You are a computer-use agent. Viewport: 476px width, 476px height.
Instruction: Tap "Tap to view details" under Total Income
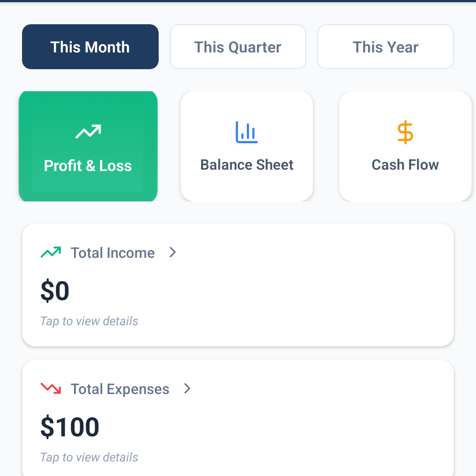(x=89, y=321)
